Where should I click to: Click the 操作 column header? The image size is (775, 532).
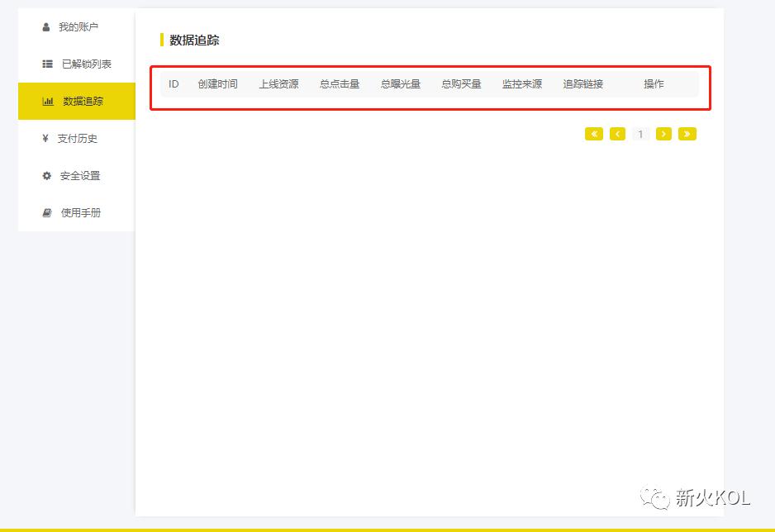click(x=654, y=84)
